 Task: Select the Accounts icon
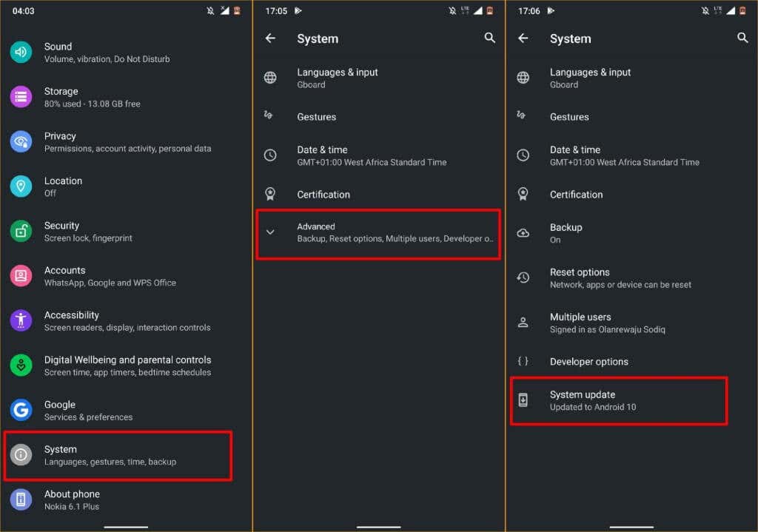point(21,276)
